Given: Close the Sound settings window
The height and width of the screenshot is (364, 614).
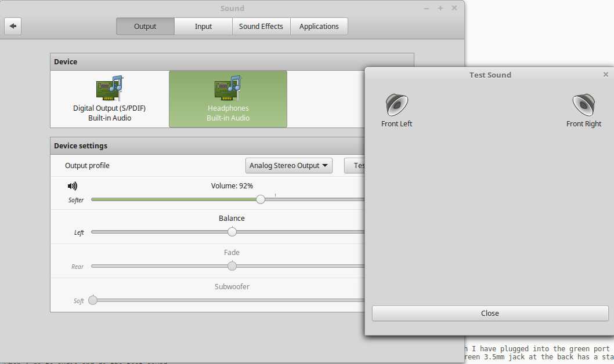Looking at the screenshot, I should point(454,8).
